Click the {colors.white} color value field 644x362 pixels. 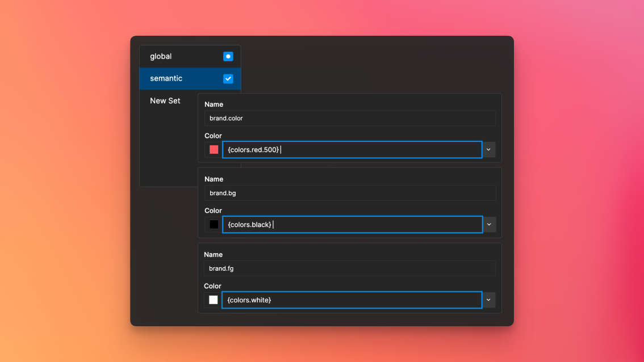coord(352,300)
